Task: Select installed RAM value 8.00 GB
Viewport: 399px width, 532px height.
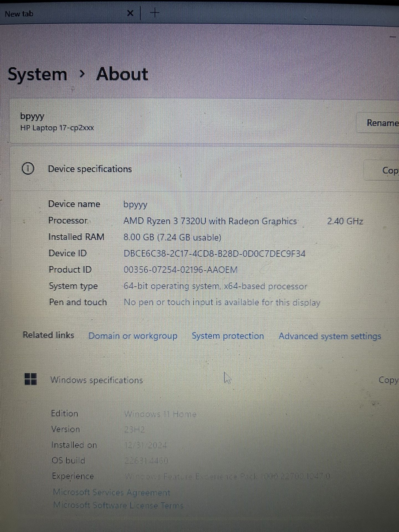Action: pos(172,237)
